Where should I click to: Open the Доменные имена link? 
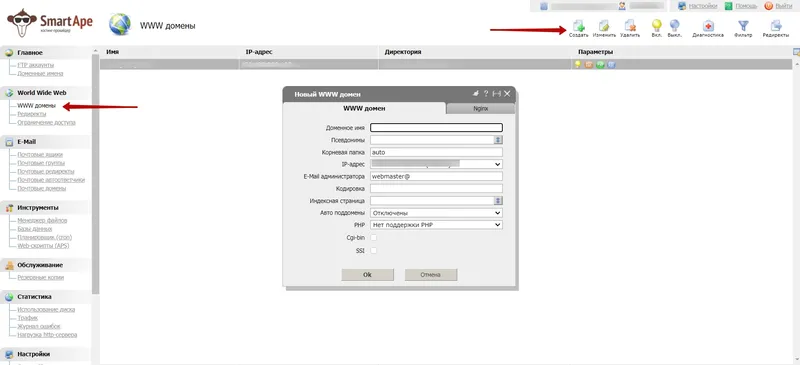[x=40, y=74]
